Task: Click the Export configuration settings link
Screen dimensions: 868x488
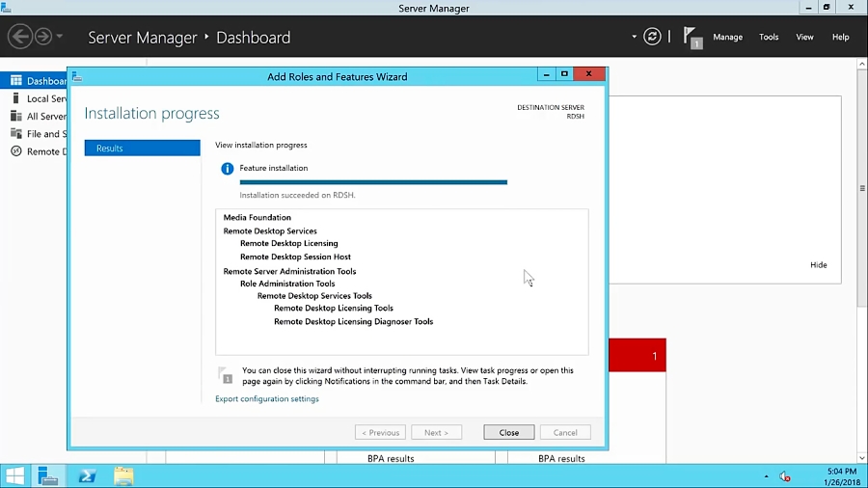Action: [x=267, y=399]
